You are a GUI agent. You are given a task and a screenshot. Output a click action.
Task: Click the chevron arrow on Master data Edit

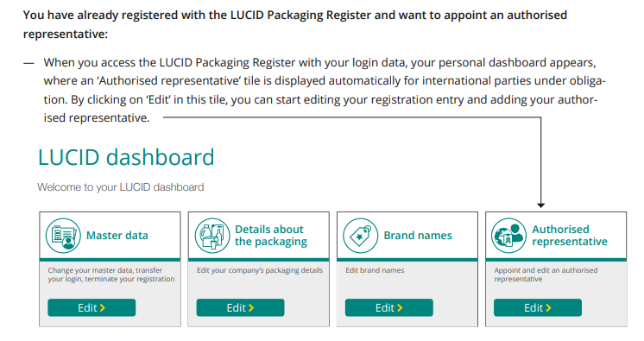[103, 307]
